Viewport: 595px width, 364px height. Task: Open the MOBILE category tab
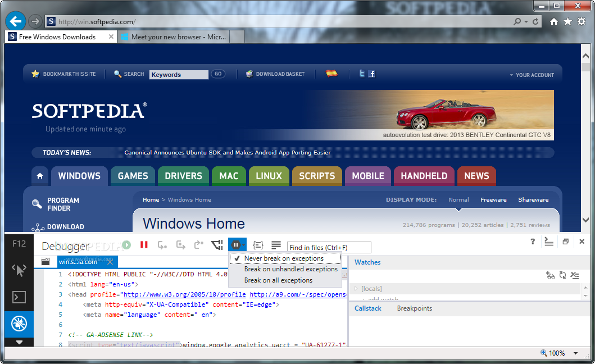pos(367,176)
